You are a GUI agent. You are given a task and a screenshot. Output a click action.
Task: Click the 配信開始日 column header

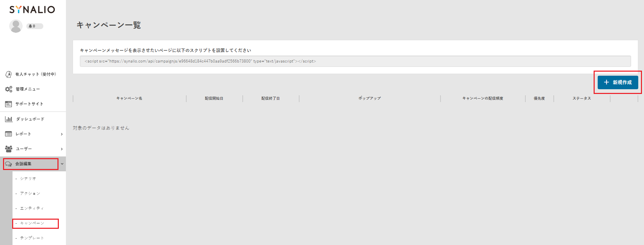[x=214, y=98]
